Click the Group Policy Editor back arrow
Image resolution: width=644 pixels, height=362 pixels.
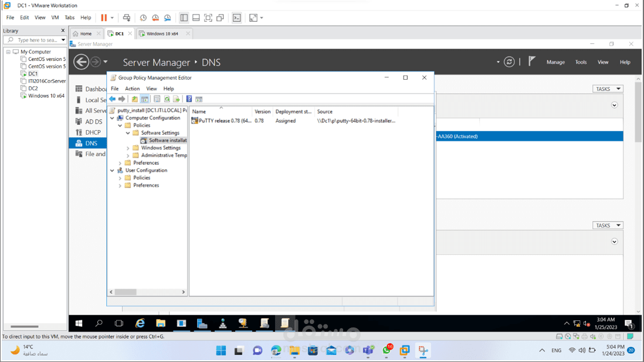112,99
